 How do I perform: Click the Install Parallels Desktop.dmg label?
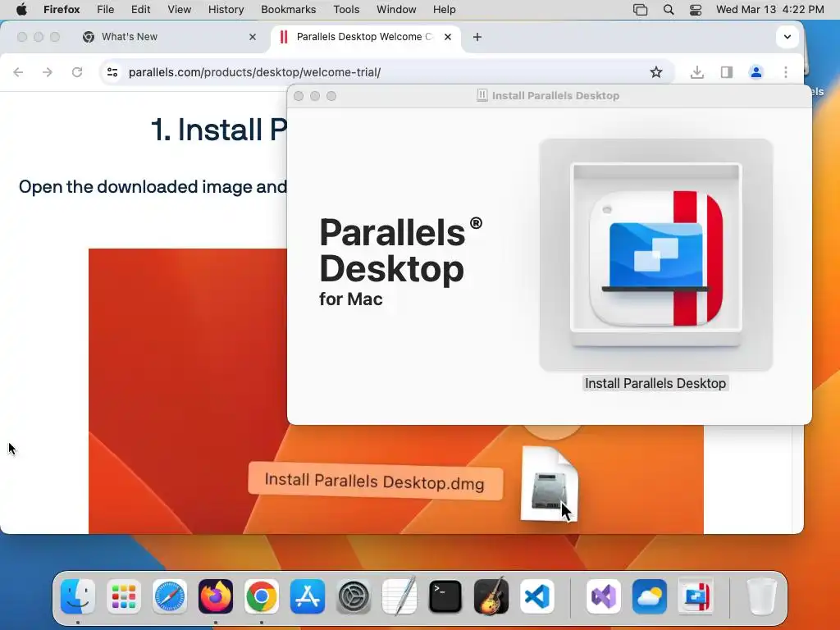[x=375, y=481]
